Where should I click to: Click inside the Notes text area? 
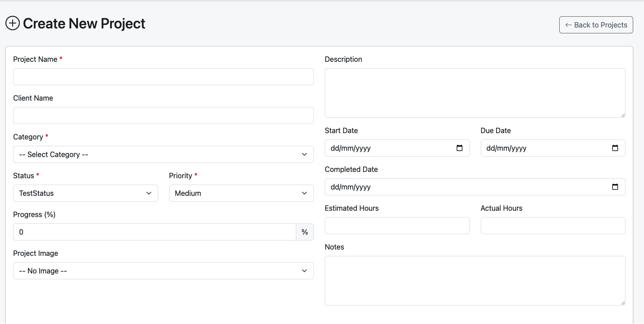click(x=475, y=281)
